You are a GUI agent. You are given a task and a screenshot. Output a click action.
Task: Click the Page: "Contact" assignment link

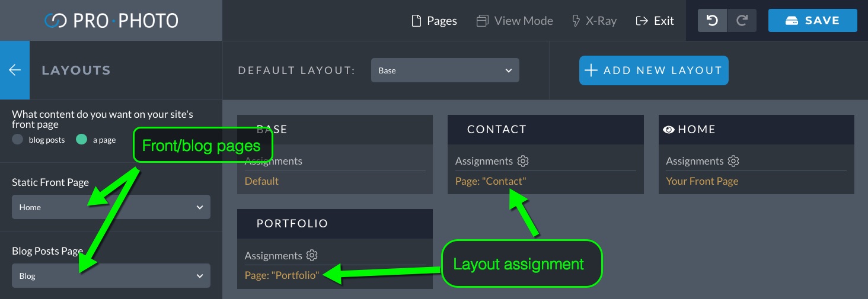(x=490, y=181)
